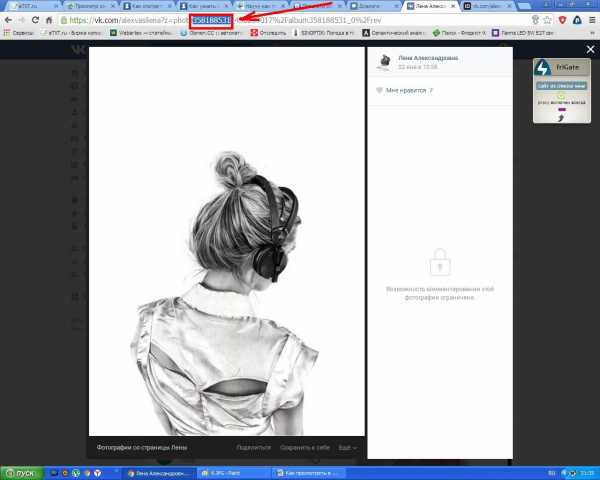Open taskbar window Лена Александровн...
The width and height of the screenshot is (600, 480).
tap(161, 473)
